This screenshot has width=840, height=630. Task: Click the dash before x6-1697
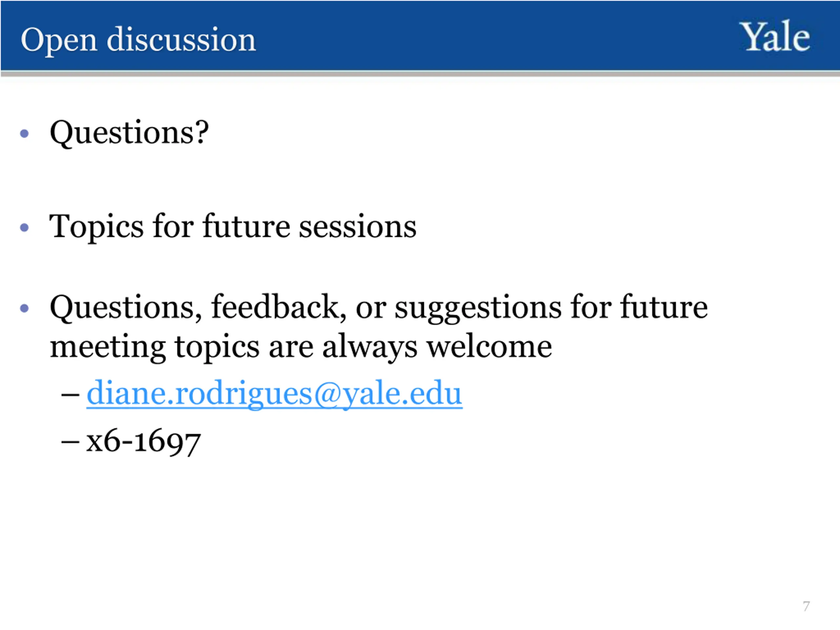[x=70, y=442]
